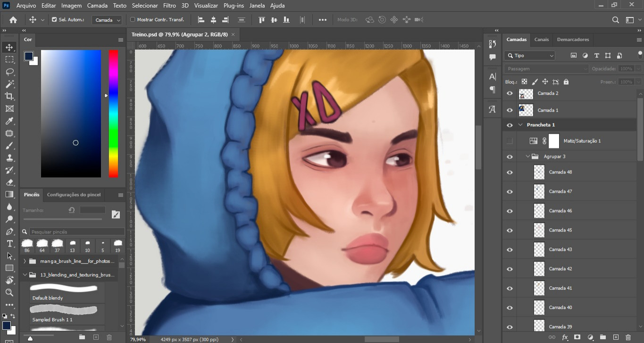
Task: Hide the Camada 2 layer
Action: click(510, 94)
